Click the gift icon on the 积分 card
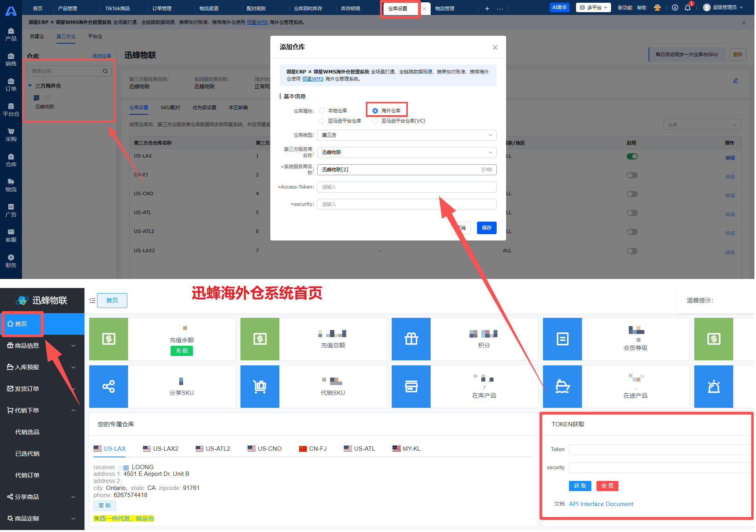 point(411,339)
